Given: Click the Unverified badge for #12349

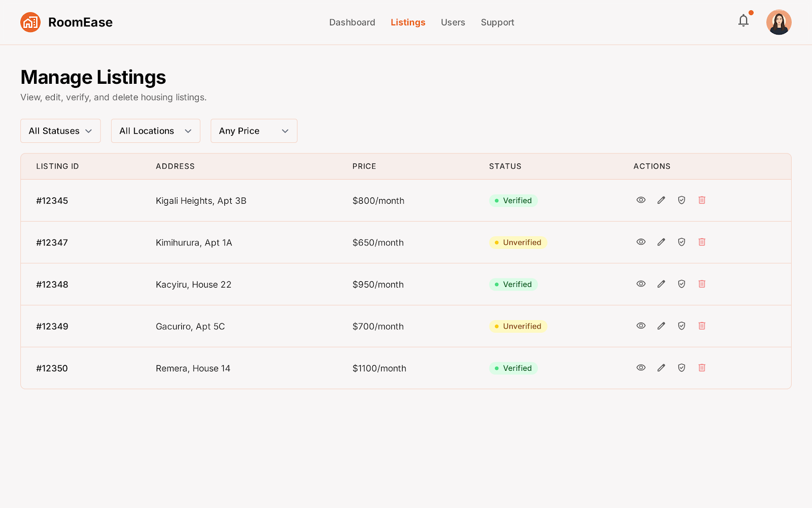Looking at the screenshot, I should coord(518,326).
